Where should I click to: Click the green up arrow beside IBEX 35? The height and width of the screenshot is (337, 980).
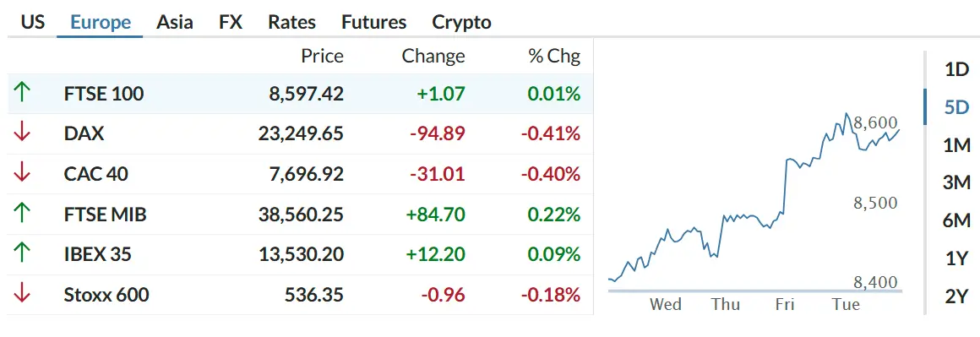point(22,254)
